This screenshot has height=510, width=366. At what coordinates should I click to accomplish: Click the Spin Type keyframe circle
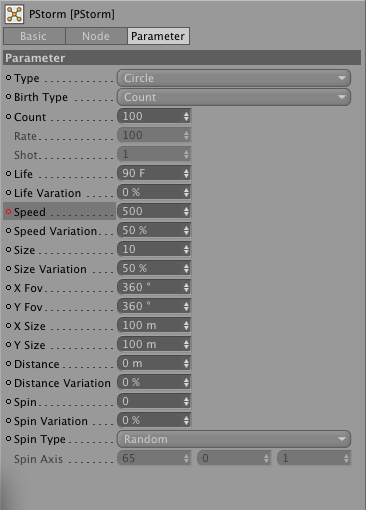click(9, 439)
